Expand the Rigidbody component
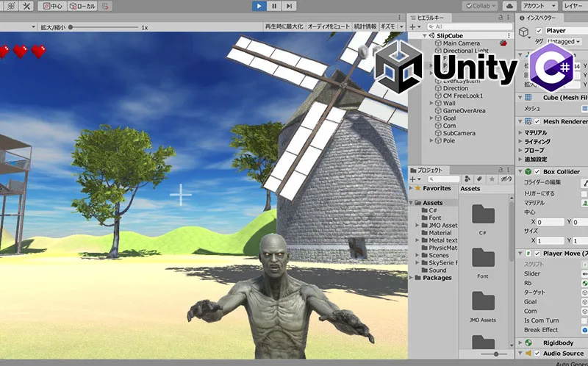The image size is (588, 366). pyautogui.click(x=520, y=342)
